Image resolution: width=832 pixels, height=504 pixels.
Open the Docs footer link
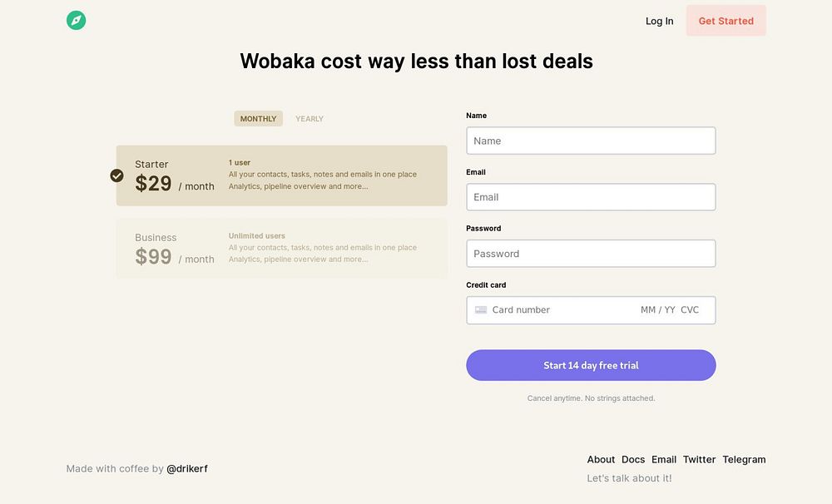(x=633, y=459)
